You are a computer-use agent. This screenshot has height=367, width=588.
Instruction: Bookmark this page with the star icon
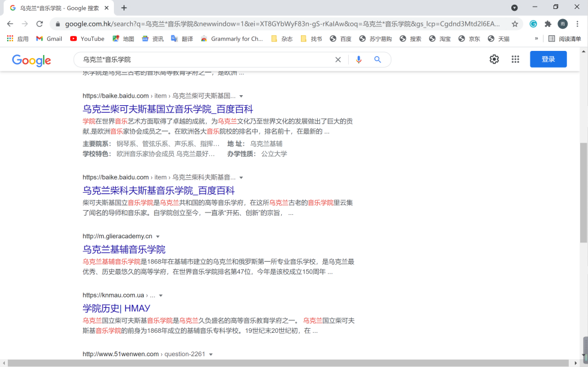tap(515, 23)
